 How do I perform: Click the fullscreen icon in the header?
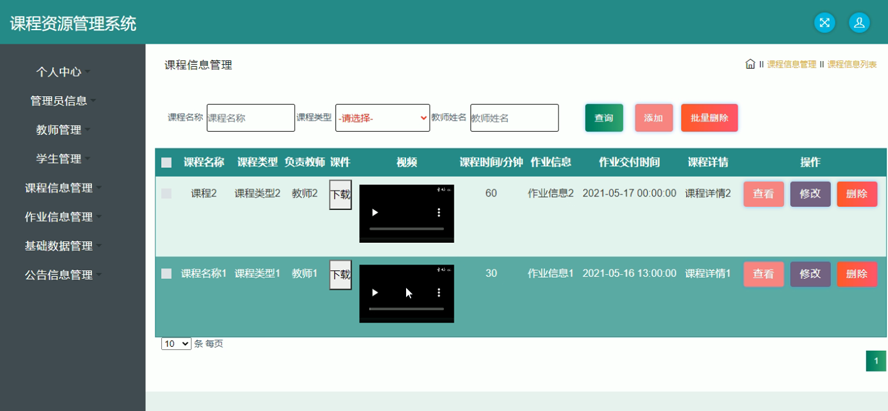point(824,22)
